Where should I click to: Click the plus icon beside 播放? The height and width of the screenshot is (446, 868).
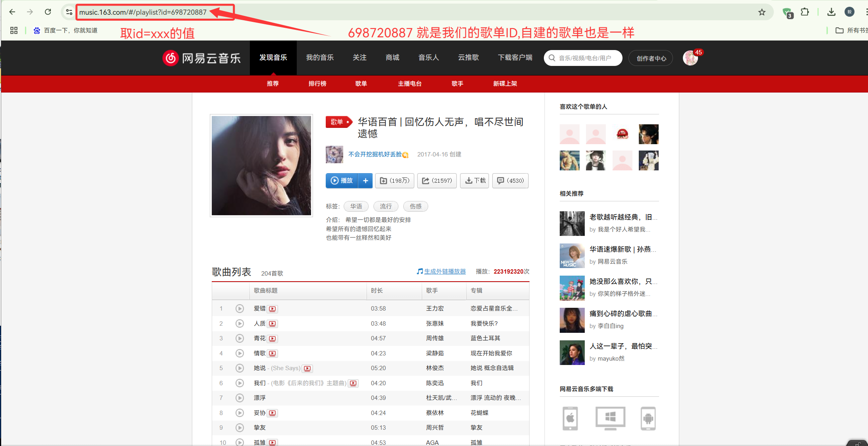point(365,181)
